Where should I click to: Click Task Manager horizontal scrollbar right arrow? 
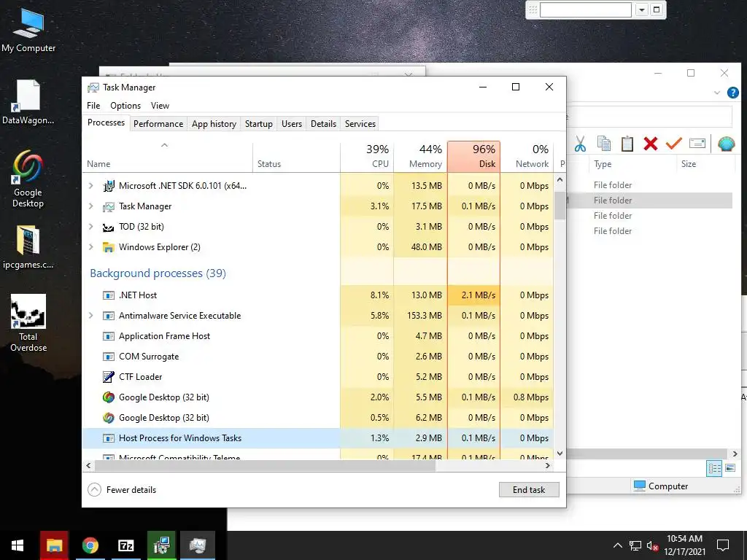tap(548, 466)
